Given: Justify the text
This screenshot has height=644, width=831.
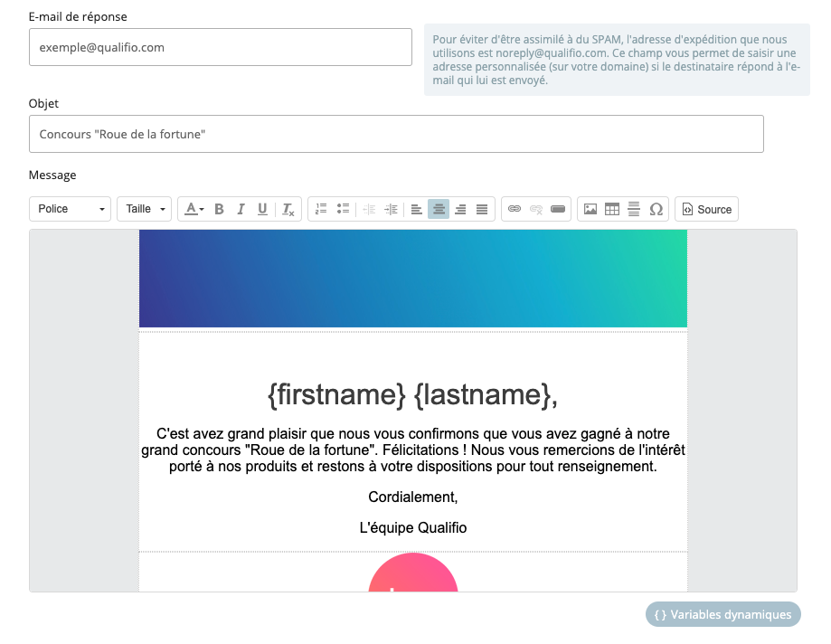Looking at the screenshot, I should coord(482,209).
